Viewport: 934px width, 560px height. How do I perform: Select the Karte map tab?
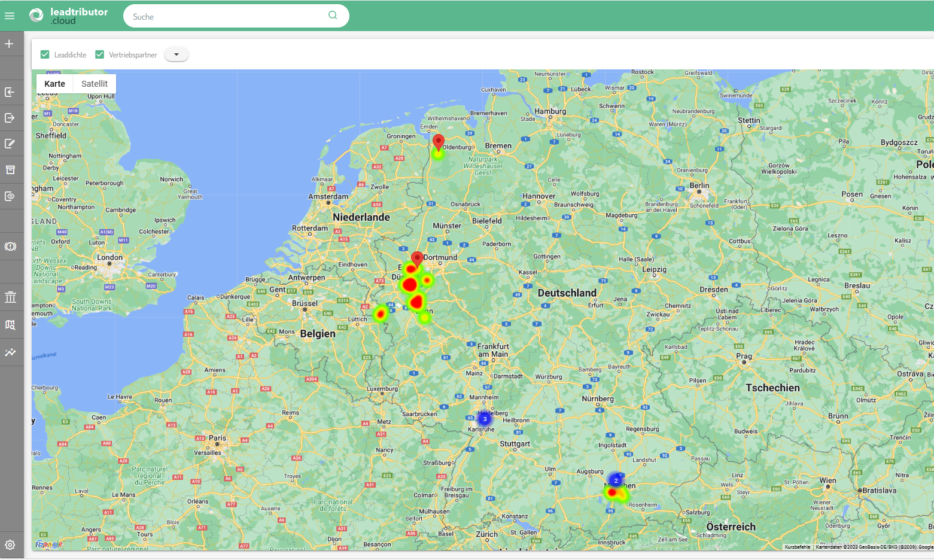click(54, 84)
